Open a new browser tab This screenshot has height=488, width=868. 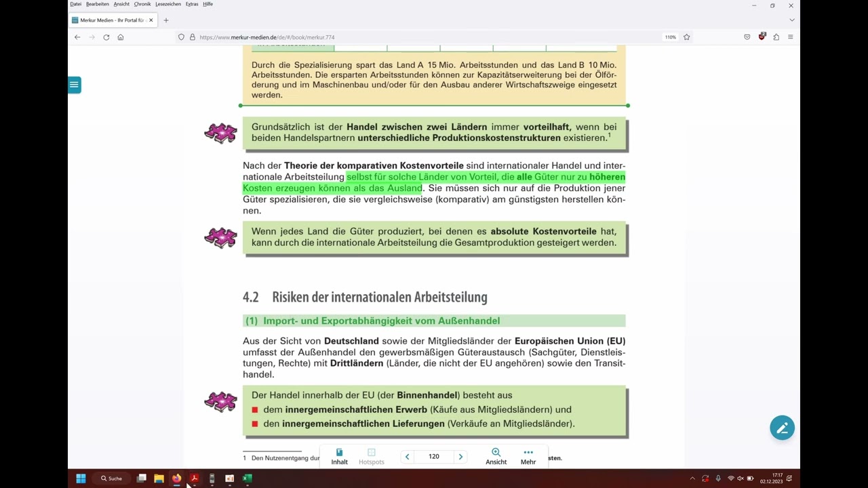point(166,20)
